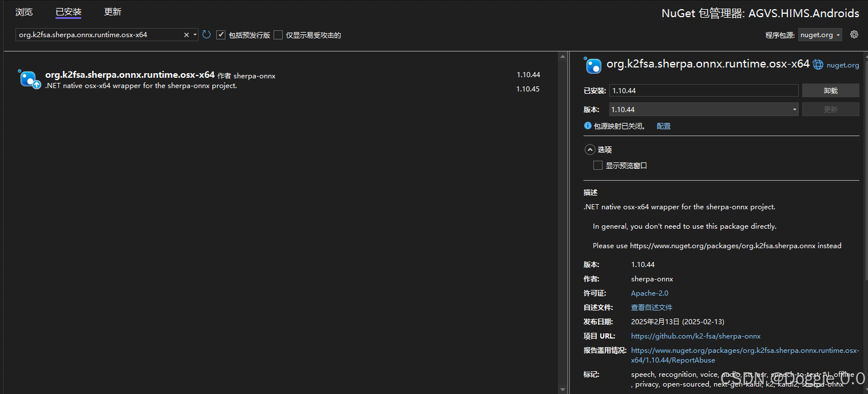The width and height of the screenshot is (868, 394).
Task: Open the github.com/k2-fsa/sherpa-onnx project URL
Action: coord(696,336)
